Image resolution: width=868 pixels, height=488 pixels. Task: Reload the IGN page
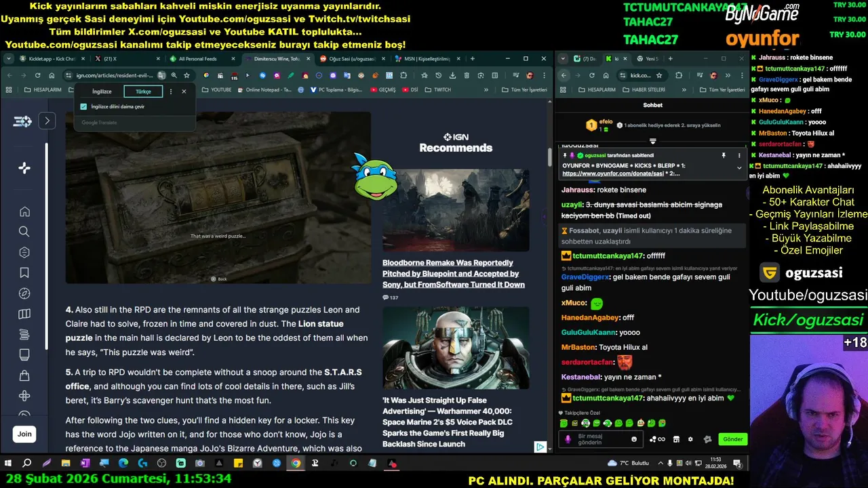[37, 75]
